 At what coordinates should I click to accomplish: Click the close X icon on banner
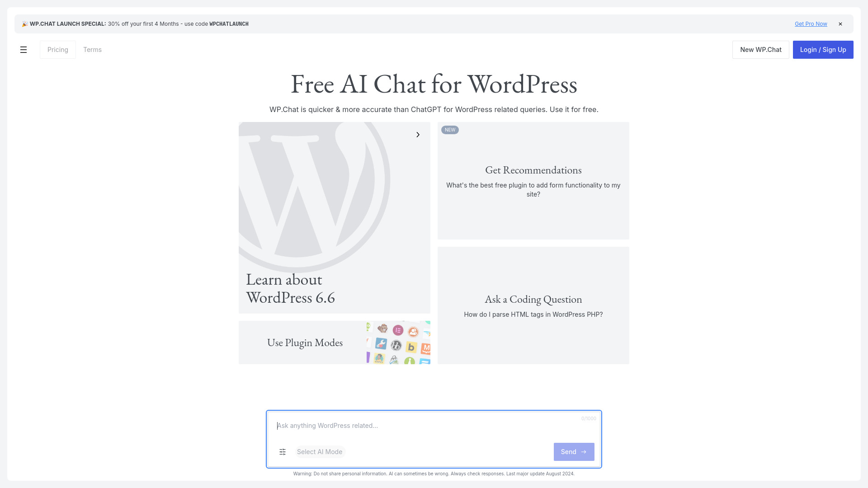click(x=840, y=24)
